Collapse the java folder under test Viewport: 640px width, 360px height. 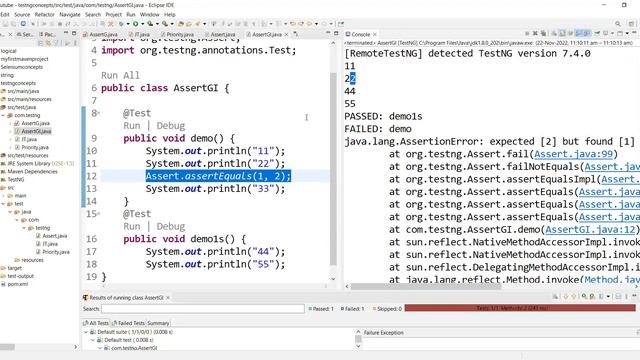coord(10,212)
